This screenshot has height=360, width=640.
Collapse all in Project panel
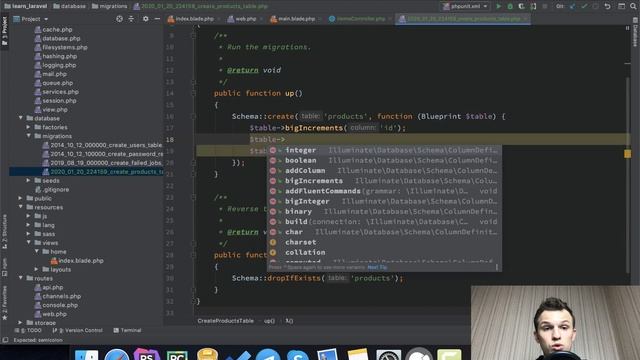coord(131,19)
